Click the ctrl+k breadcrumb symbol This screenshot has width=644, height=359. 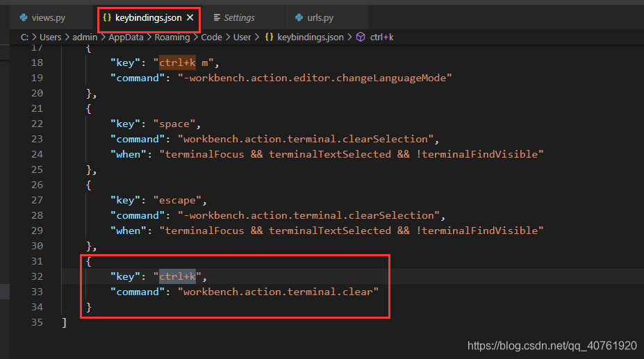(x=381, y=37)
